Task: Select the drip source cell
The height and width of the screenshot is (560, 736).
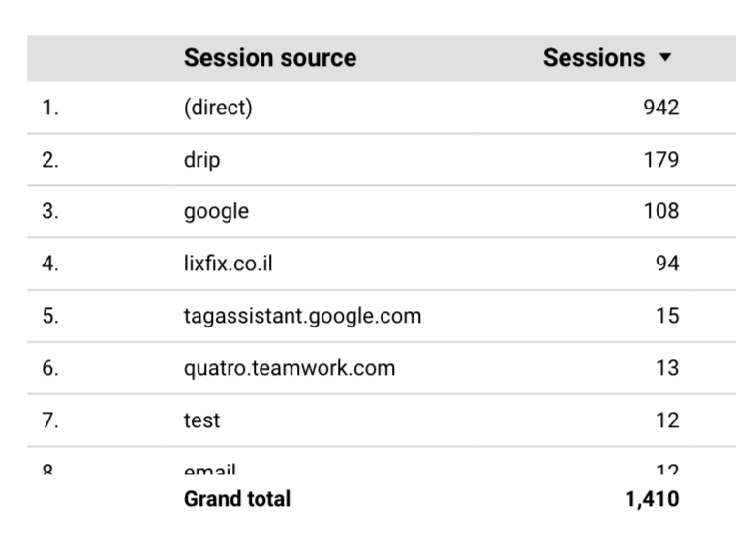Action: point(201,160)
